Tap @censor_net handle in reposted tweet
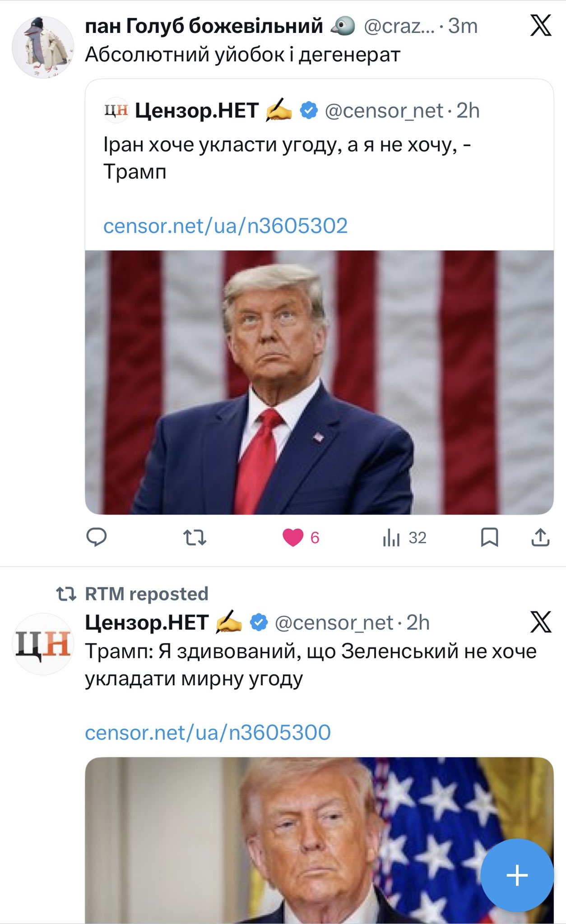This screenshot has width=566, height=924. click(x=334, y=623)
